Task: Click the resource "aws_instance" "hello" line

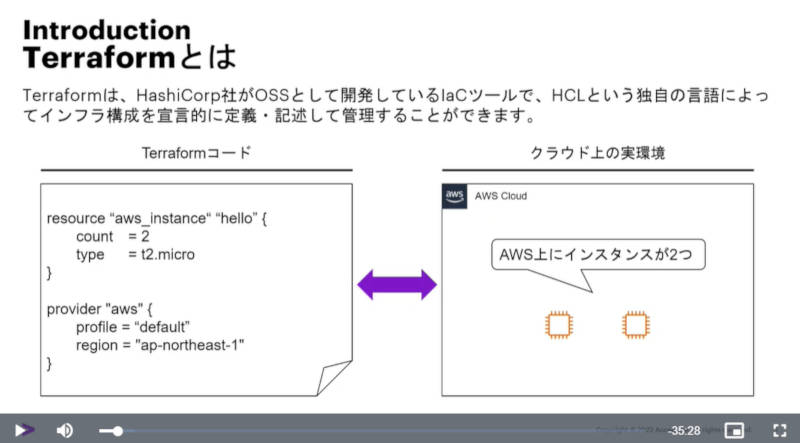Action: [157, 218]
